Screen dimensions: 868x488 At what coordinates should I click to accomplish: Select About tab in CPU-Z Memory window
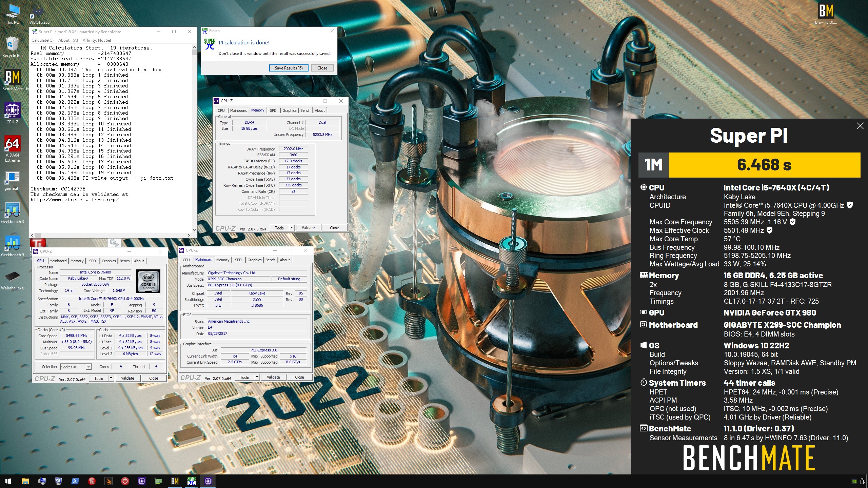320,110
